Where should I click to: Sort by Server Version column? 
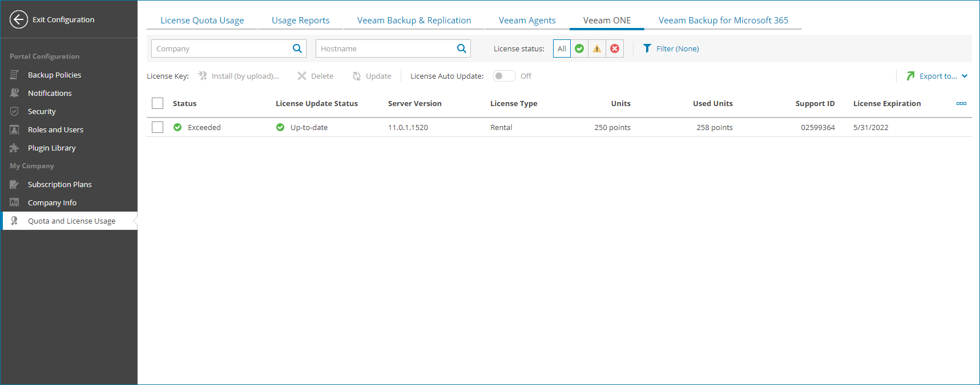415,103
